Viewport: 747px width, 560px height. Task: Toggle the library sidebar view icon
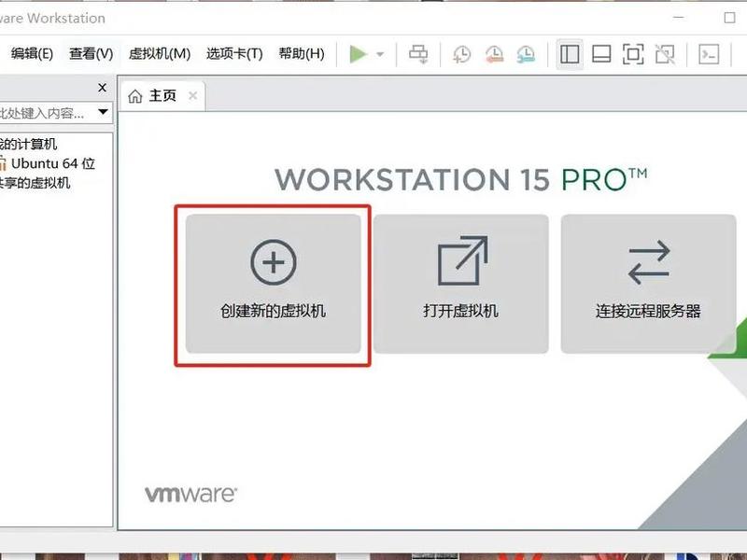tap(570, 54)
